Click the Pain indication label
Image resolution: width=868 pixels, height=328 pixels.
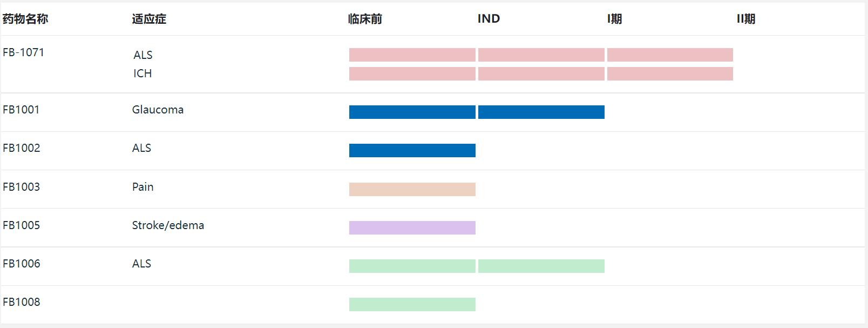click(143, 187)
